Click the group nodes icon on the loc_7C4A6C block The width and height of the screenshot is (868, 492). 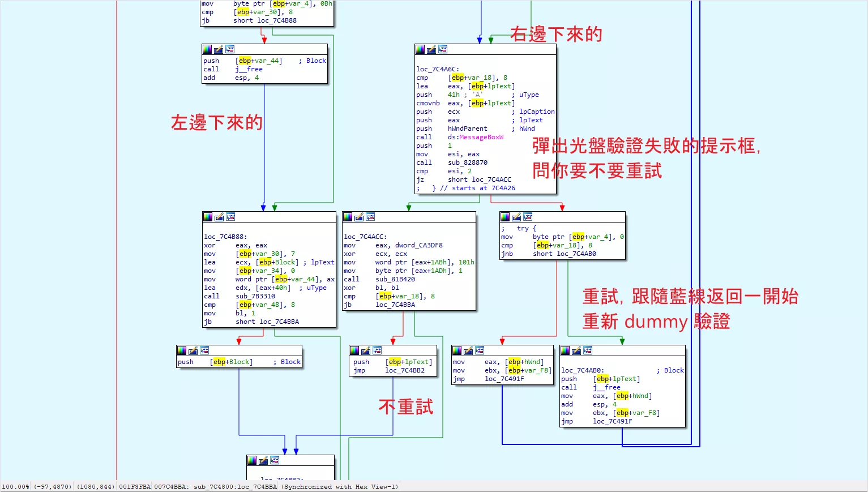443,49
